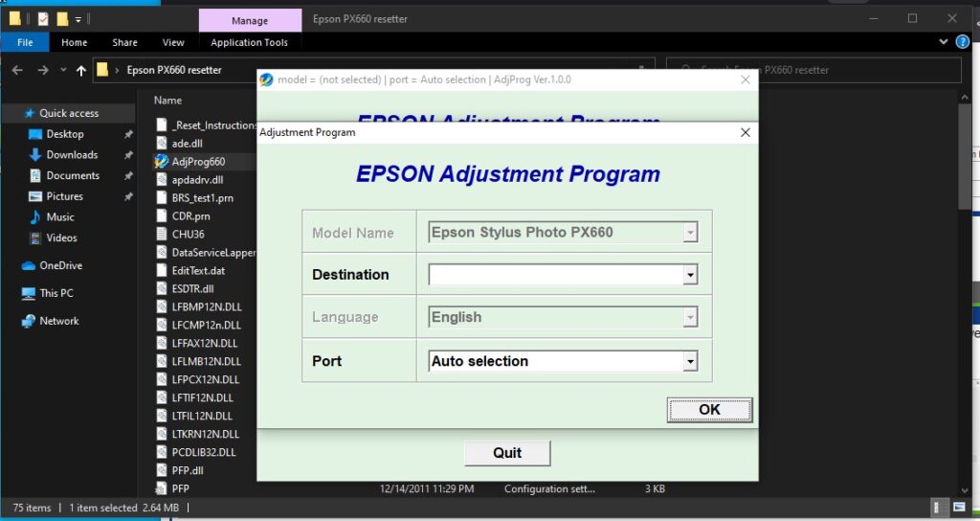Open the Destination dropdown
This screenshot has height=521, width=980.
click(690, 275)
